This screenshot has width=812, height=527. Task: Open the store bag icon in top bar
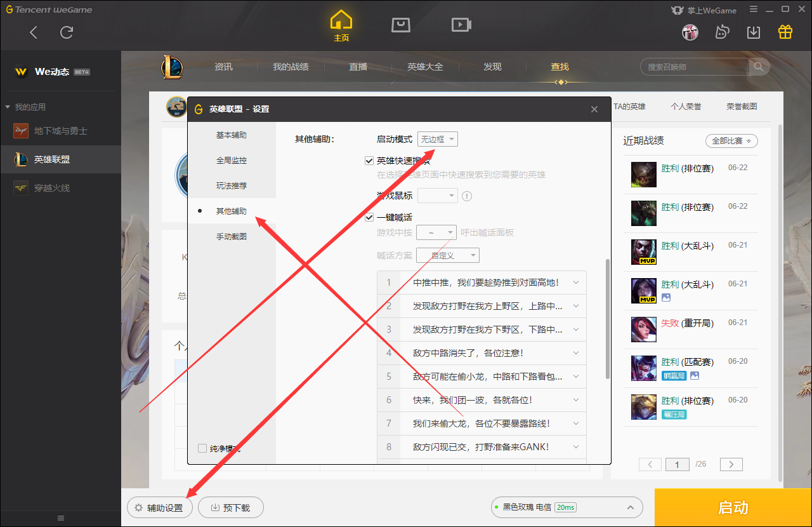coord(400,25)
